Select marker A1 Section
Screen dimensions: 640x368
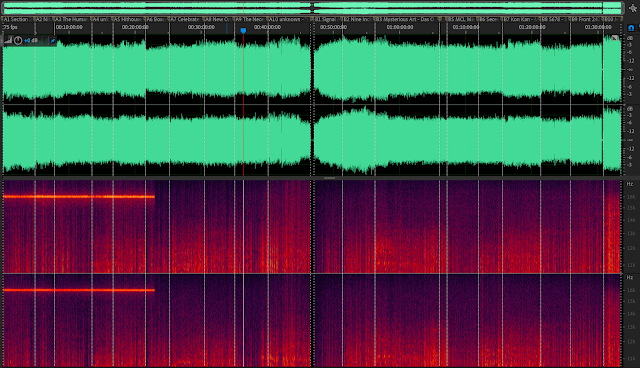(16, 19)
